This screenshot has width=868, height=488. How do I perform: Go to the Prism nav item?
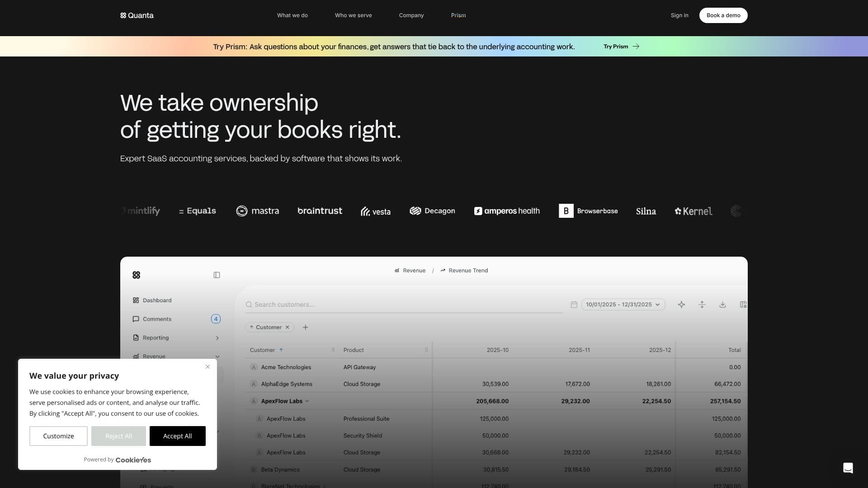[458, 15]
